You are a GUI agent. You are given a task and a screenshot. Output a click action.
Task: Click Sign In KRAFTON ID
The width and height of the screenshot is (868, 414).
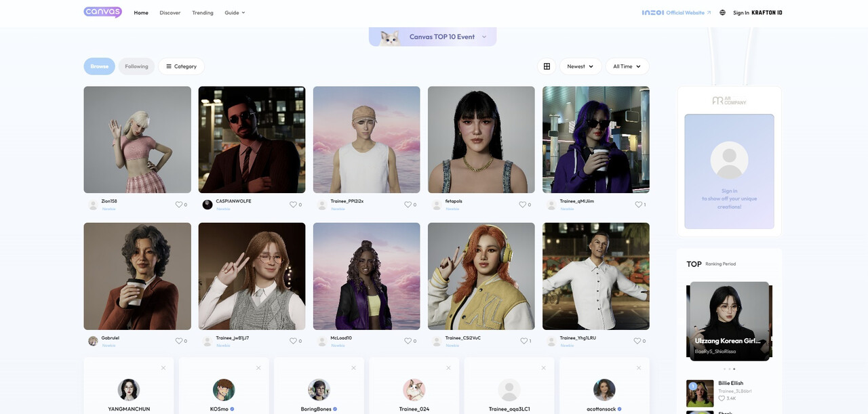(x=757, y=13)
